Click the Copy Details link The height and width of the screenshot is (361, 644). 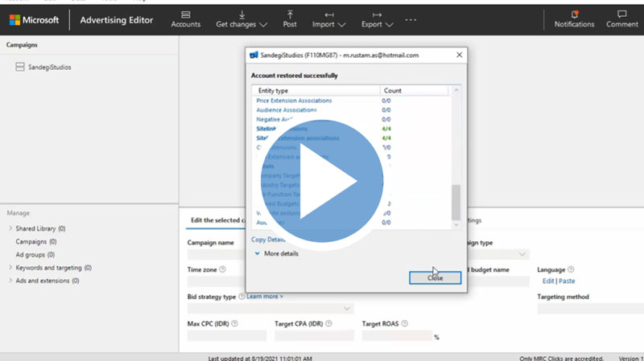pyautogui.click(x=268, y=240)
